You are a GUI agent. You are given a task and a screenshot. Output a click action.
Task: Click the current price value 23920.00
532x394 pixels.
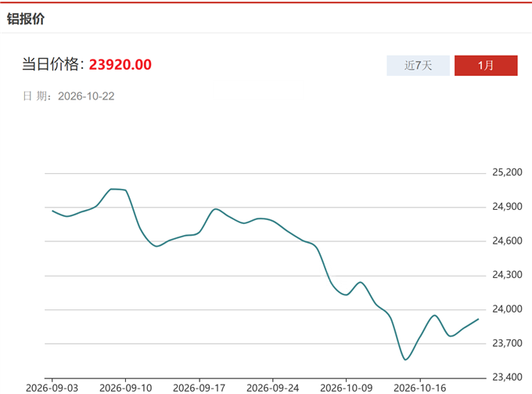point(120,64)
